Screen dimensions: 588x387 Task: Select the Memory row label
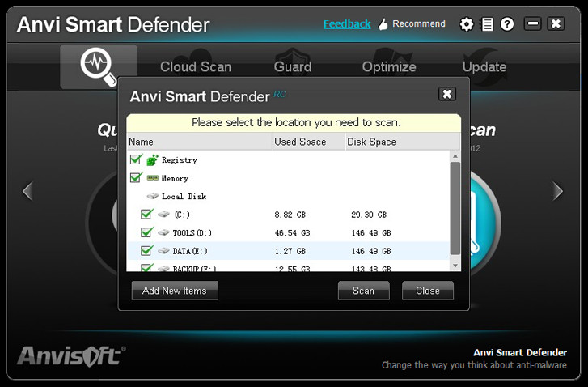click(x=175, y=178)
